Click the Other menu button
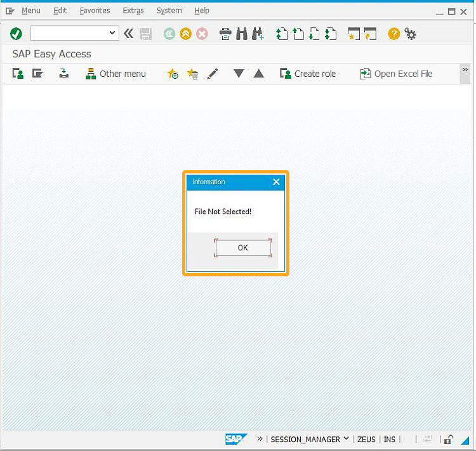 tap(116, 74)
